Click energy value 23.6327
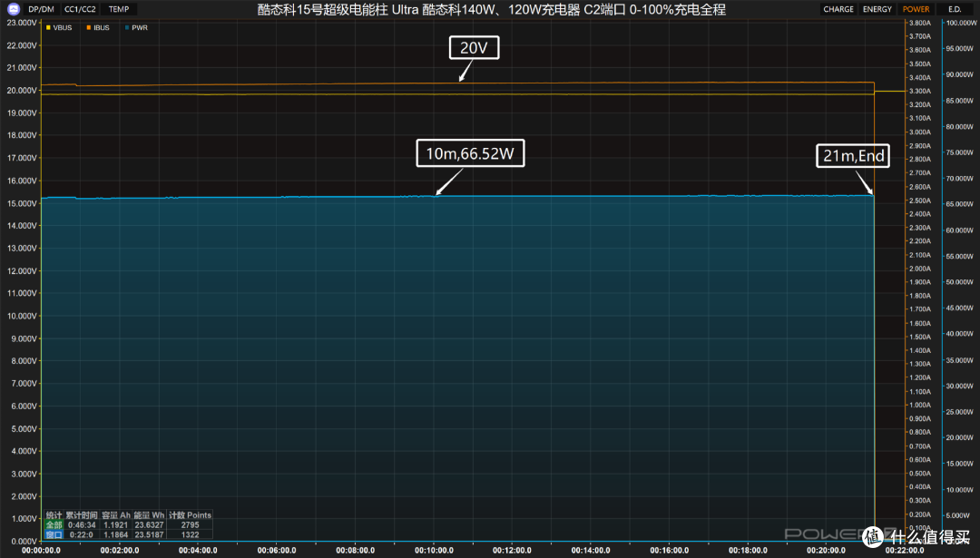Viewport: 980px width, 558px height. pos(150,524)
